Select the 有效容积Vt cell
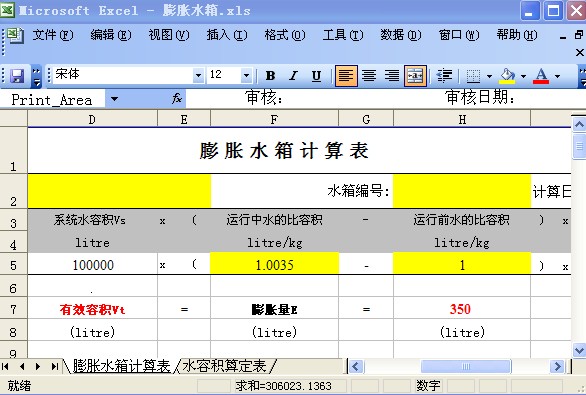Viewport: 586px width, 395px height. [93, 309]
